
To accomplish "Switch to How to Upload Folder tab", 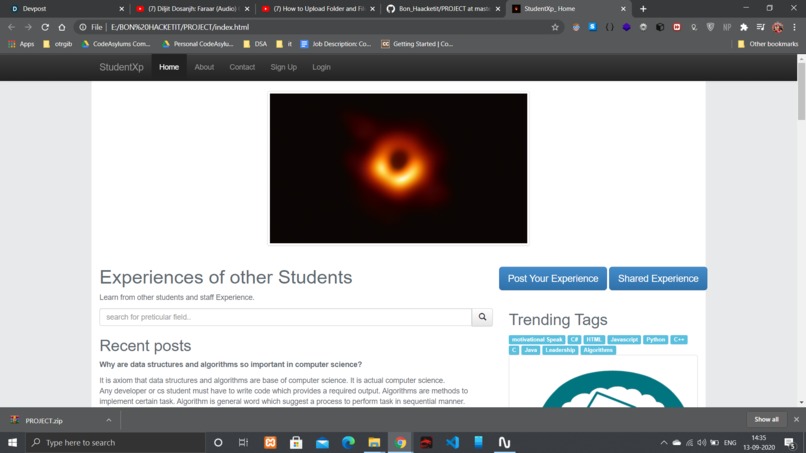I will pyautogui.click(x=317, y=9).
